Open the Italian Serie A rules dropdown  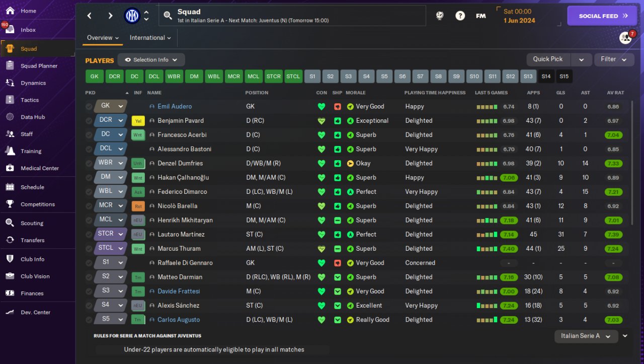586,336
